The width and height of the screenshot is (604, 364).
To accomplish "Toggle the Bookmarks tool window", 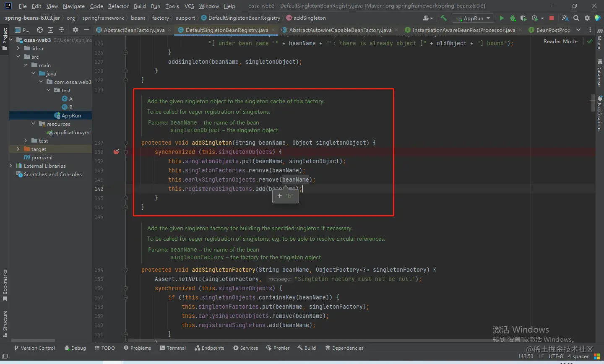I will [5, 286].
